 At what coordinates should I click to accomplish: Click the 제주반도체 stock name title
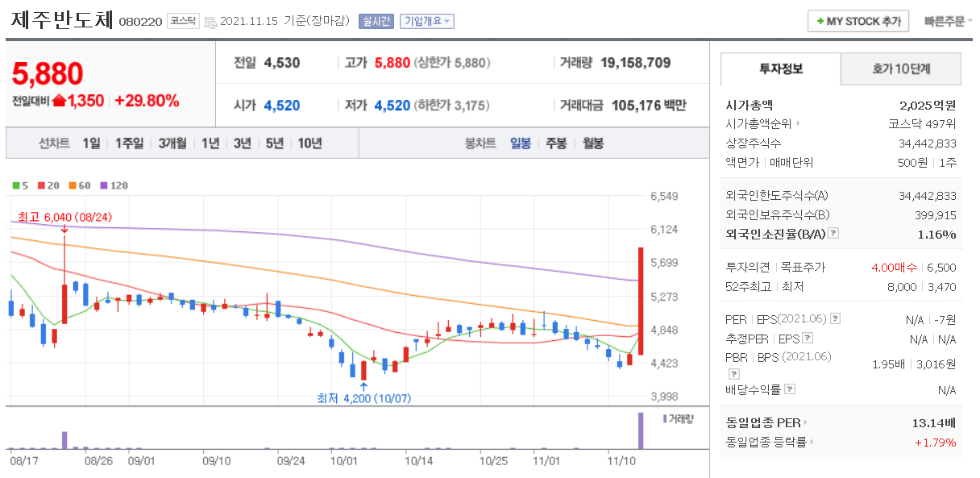(62, 20)
